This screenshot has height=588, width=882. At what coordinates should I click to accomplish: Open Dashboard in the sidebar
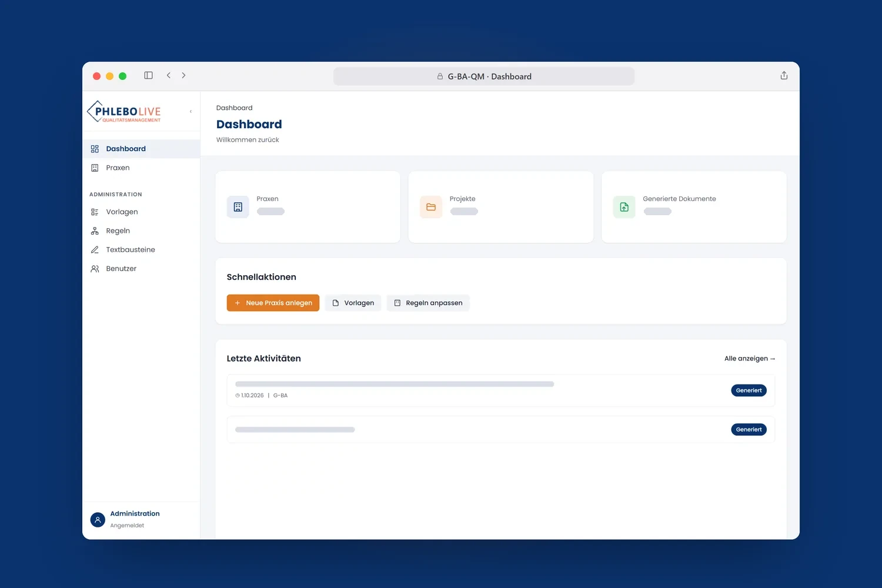[x=141, y=149]
